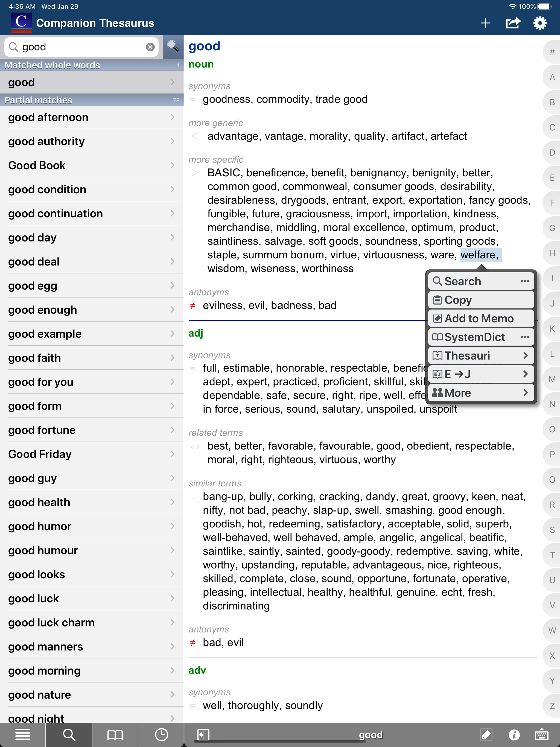Choose Copy from the popup menu
Image resolution: width=560 pixels, height=747 pixels.
481,300
